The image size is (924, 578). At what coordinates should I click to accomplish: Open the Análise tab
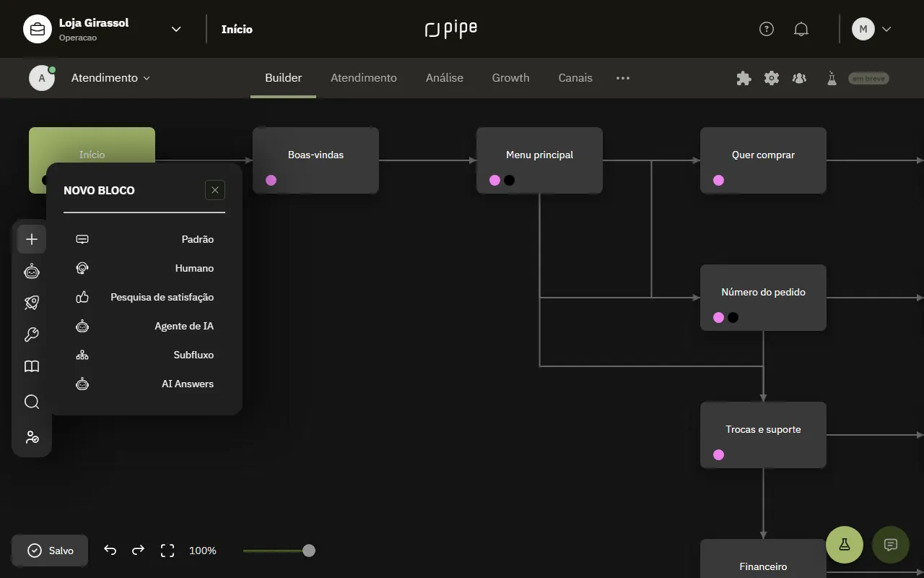[x=445, y=78]
